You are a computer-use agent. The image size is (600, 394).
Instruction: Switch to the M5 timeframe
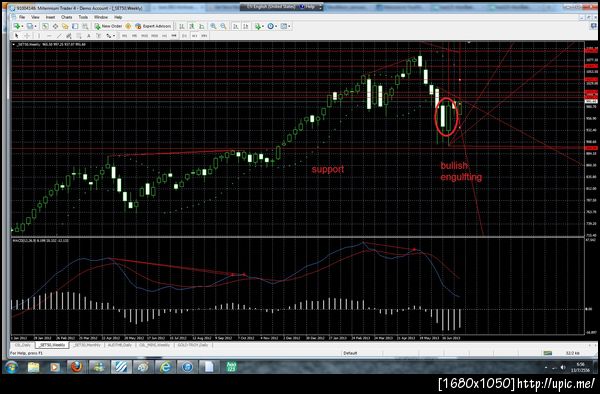coord(134,36)
